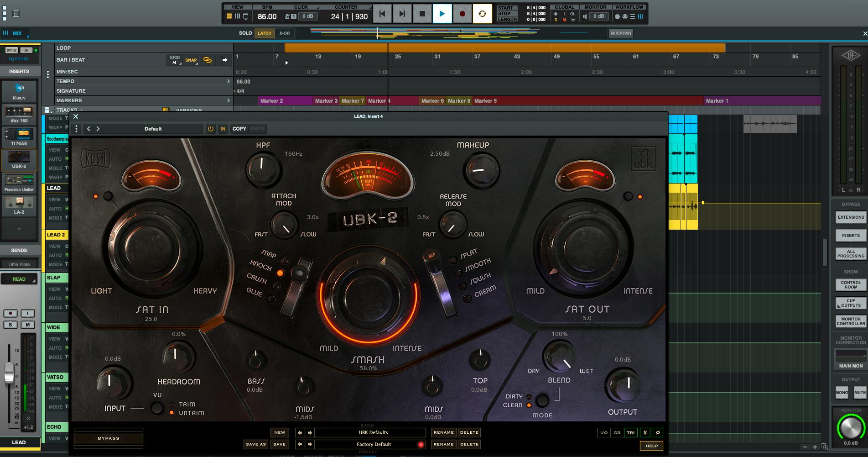Start playback with the Play button

442,14
